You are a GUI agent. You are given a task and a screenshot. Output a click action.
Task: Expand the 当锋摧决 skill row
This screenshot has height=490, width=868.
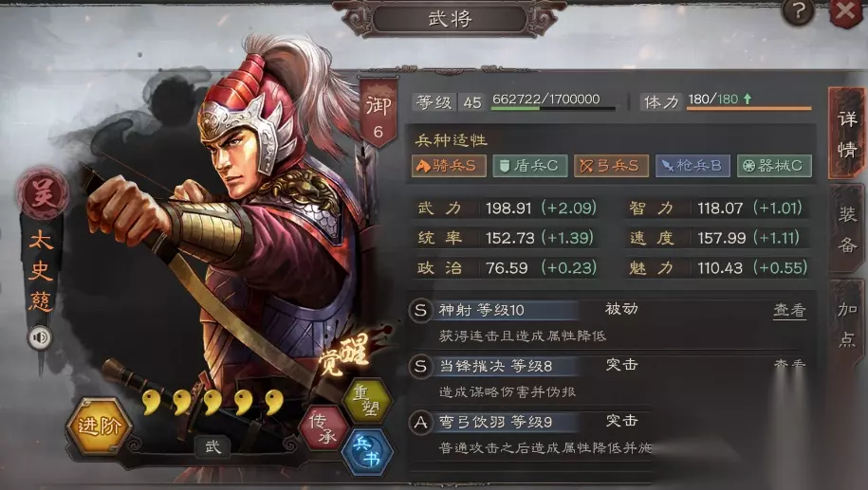[x=608, y=378]
